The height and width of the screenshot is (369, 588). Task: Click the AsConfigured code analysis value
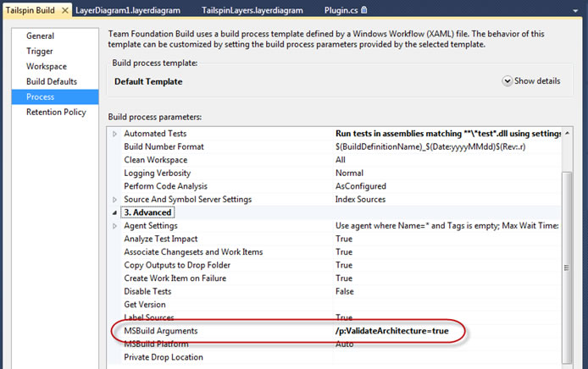[x=360, y=186]
